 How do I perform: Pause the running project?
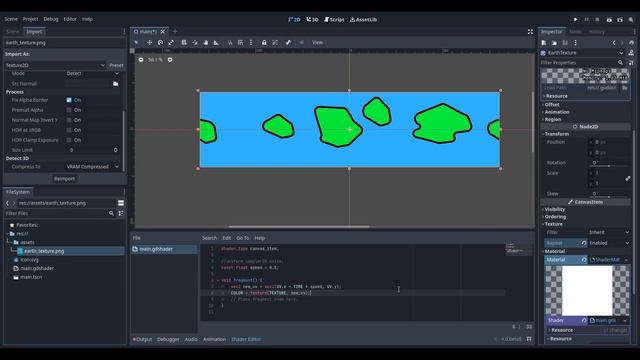click(x=587, y=20)
